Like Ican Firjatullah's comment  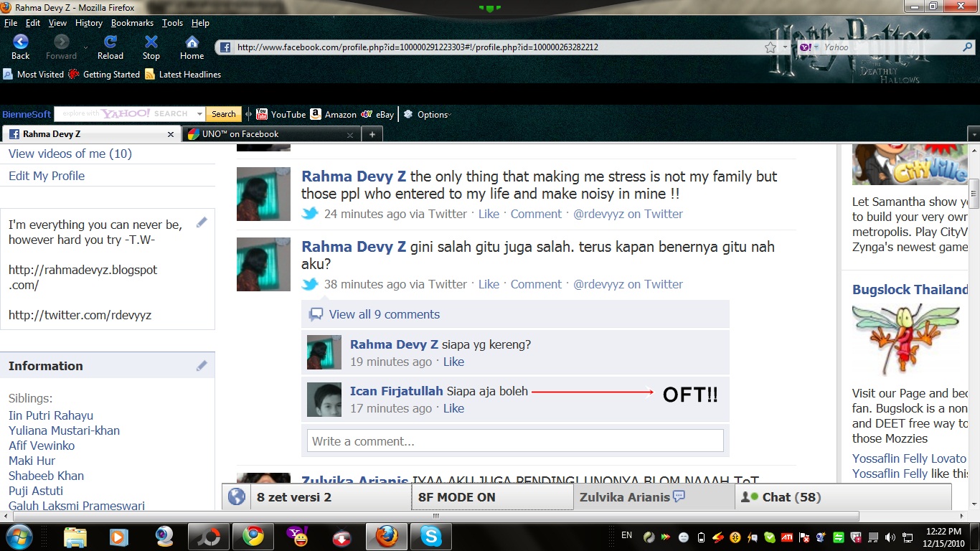click(453, 408)
